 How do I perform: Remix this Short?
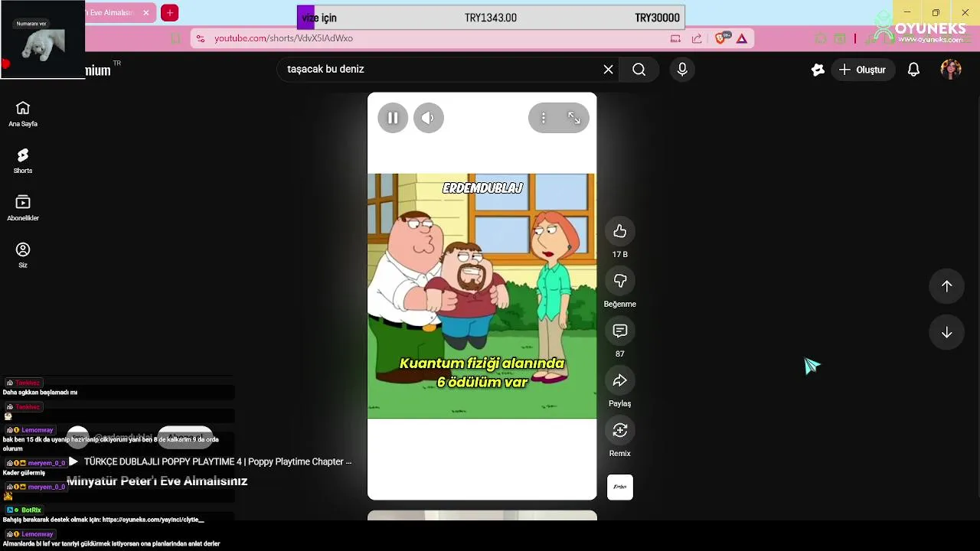620,430
